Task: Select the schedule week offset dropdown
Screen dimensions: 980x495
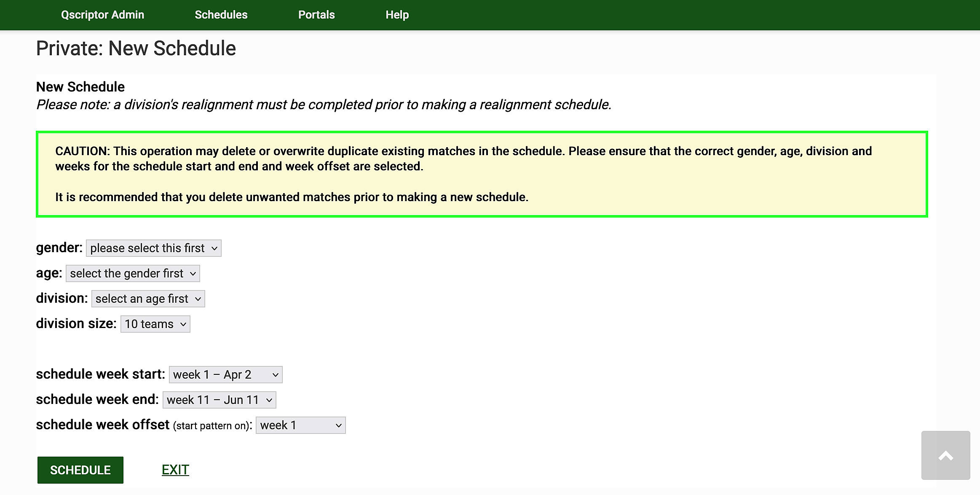Action: coord(300,425)
